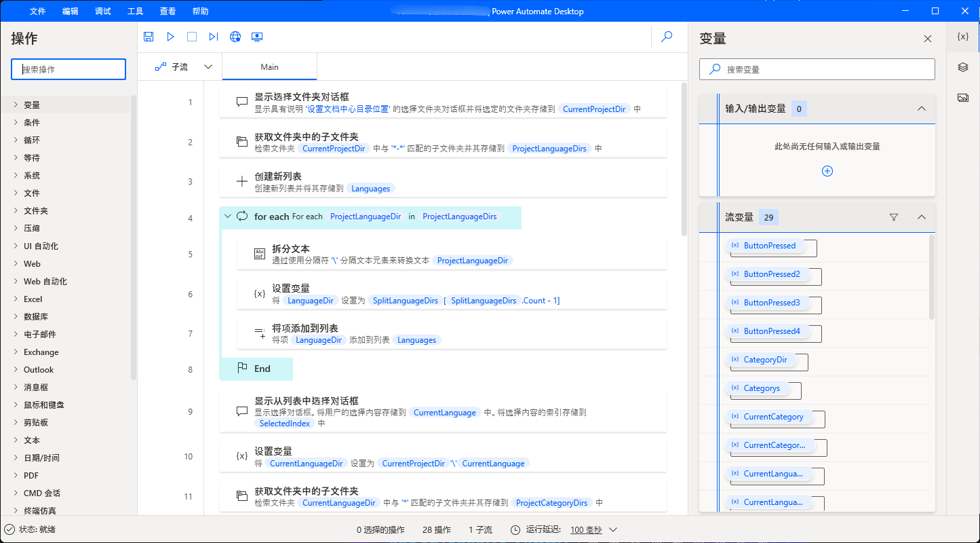Open the 帮助 menu
980x543 pixels.
coord(201,12)
